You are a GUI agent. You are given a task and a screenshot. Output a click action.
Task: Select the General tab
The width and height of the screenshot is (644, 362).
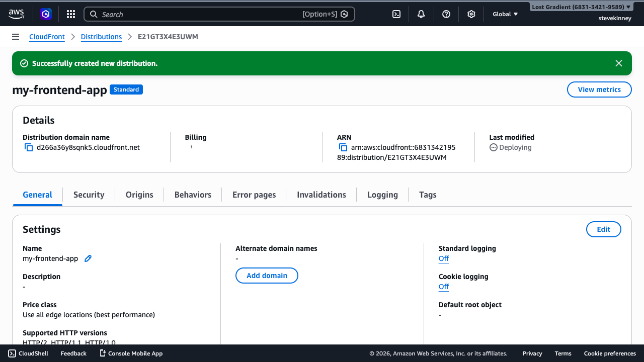point(38,195)
